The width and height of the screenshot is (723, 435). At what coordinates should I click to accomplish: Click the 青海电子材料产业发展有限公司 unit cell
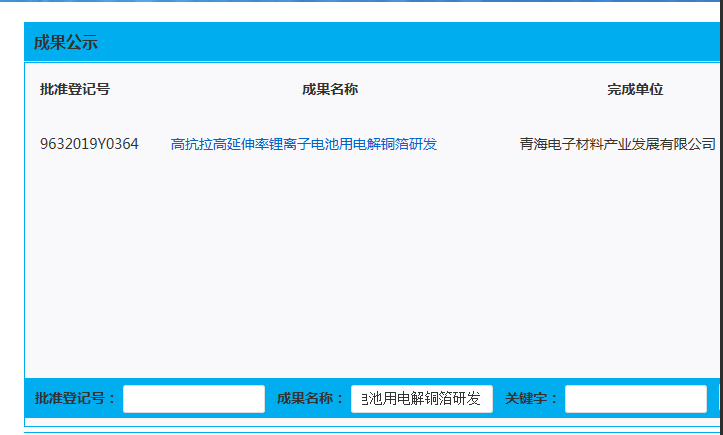[617, 144]
